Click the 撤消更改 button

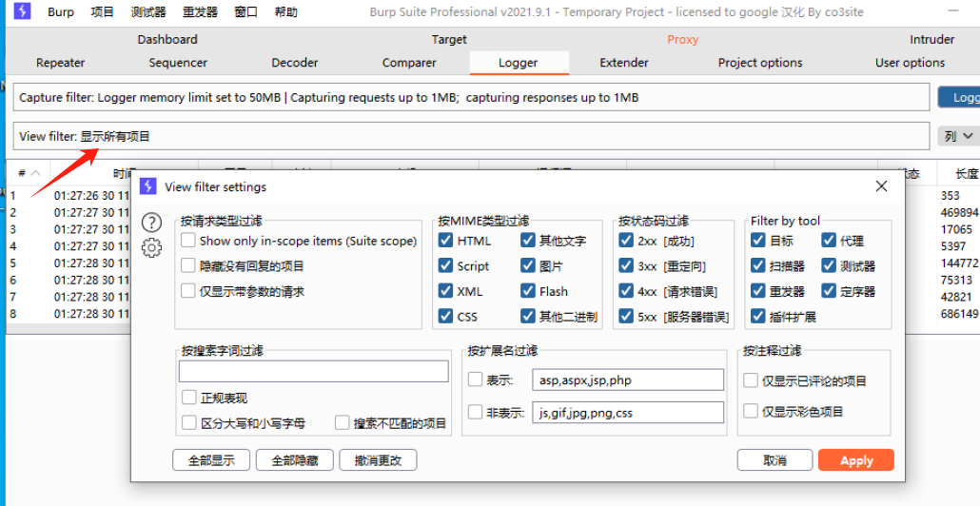pos(378,460)
